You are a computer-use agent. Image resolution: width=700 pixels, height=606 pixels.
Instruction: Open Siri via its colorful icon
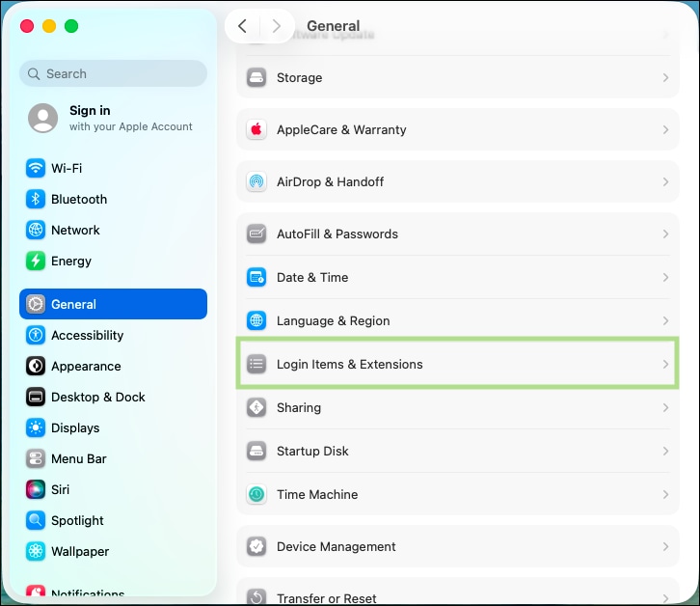tap(36, 490)
